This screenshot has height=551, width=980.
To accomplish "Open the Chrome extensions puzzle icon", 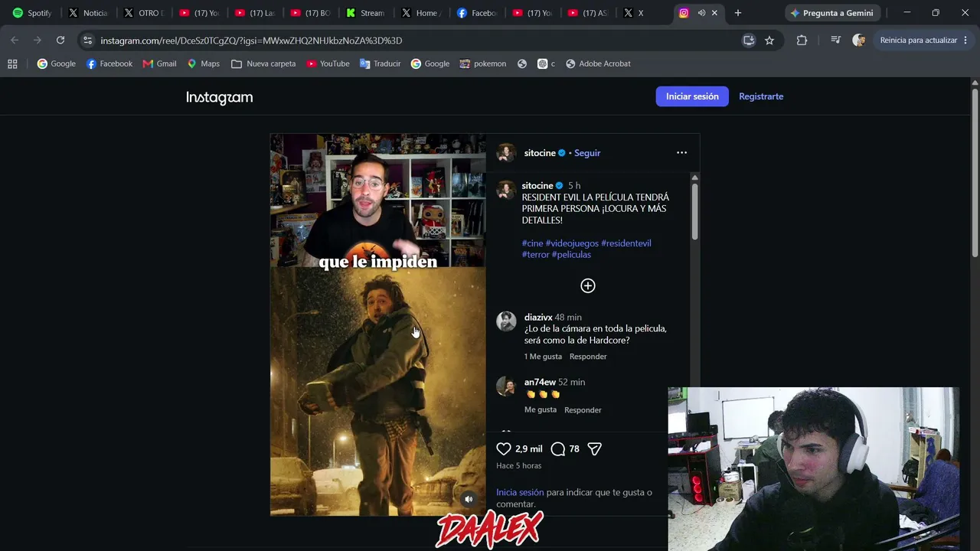I will pyautogui.click(x=802, y=41).
